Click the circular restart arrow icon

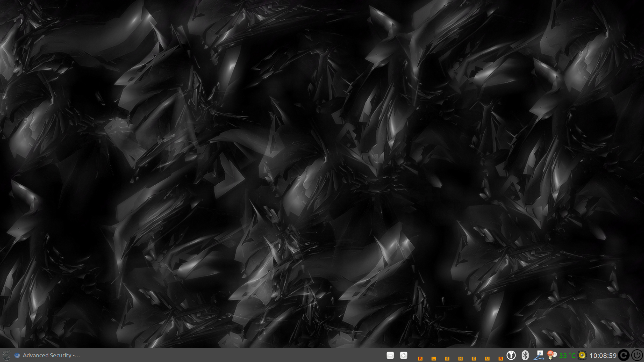pyautogui.click(x=624, y=355)
